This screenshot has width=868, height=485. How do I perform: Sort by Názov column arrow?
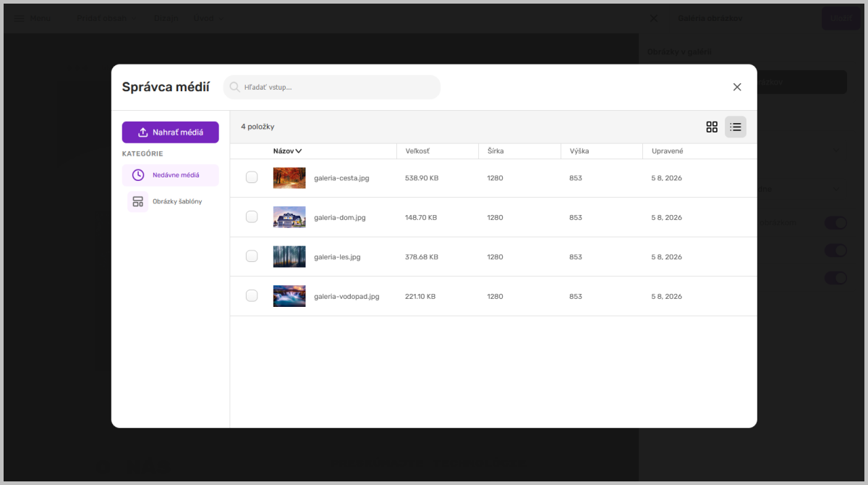point(299,151)
